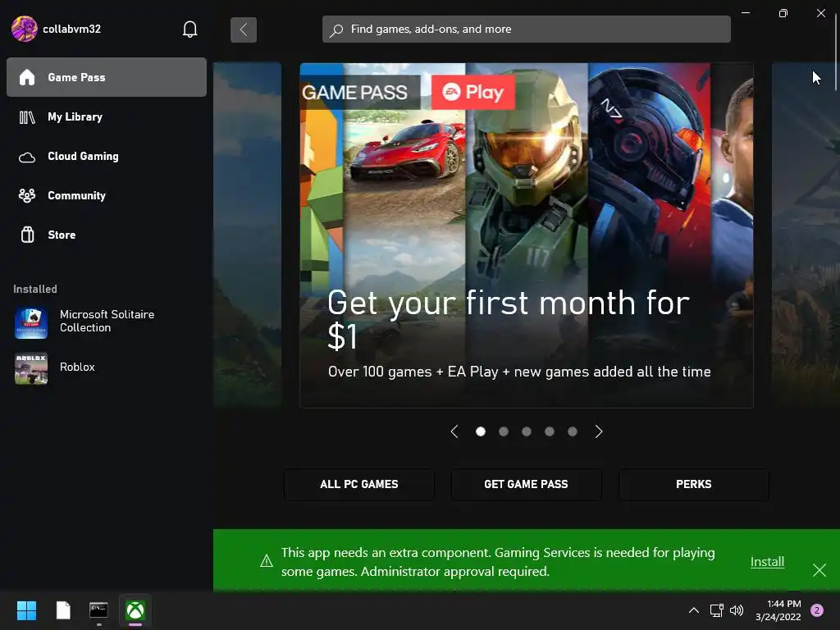
Task: Click the My Library books icon
Action: point(27,117)
